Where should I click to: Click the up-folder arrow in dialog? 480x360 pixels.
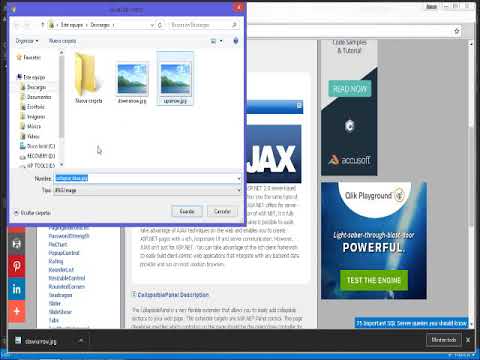pyautogui.click(x=42, y=25)
